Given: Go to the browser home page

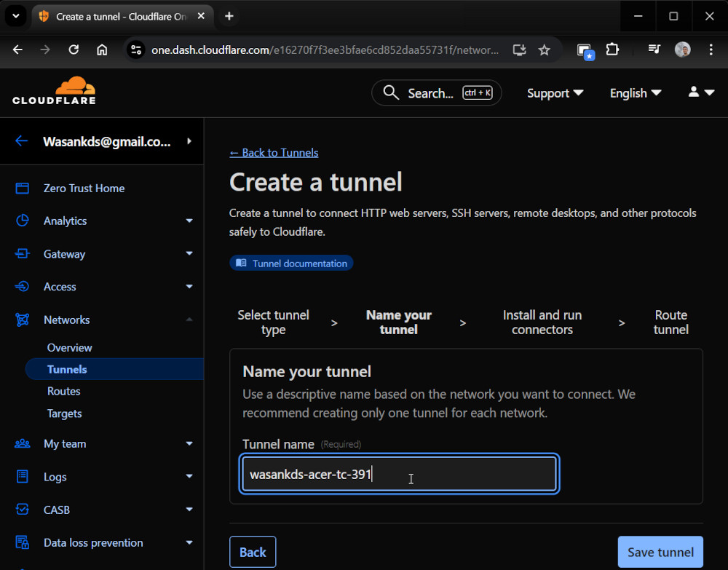Looking at the screenshot, I should pyautogui.click(x=102, y=50).
